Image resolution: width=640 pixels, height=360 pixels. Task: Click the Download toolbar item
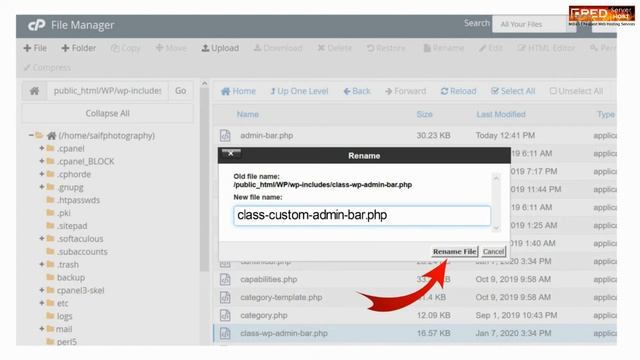pyautogui.click(x=278, y=48)
